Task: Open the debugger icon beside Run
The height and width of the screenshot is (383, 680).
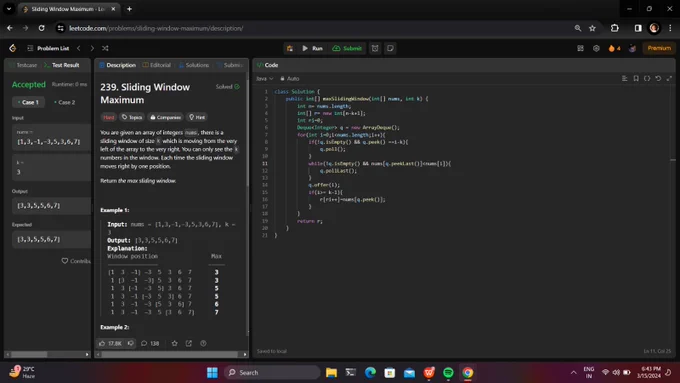Action: (x=290, y=48)
